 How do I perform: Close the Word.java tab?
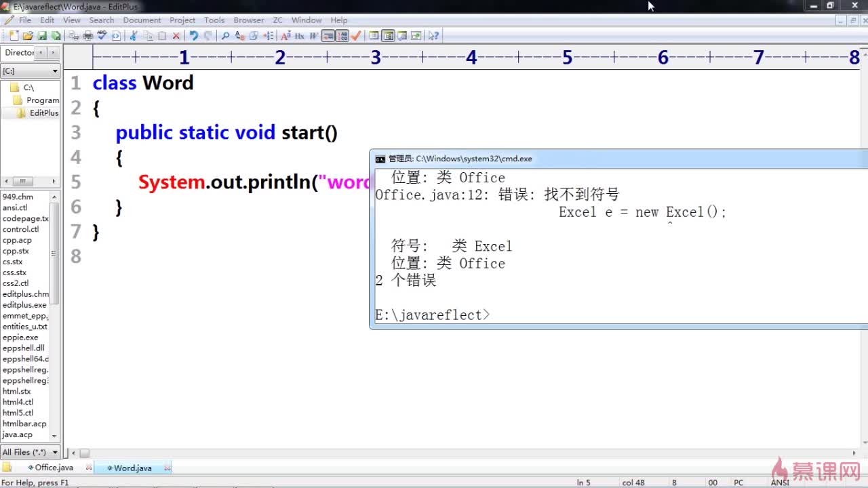point(167,468)
